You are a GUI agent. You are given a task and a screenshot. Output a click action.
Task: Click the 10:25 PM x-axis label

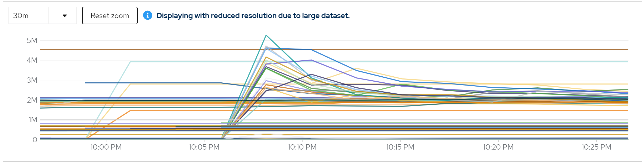[x=596, y=147]
